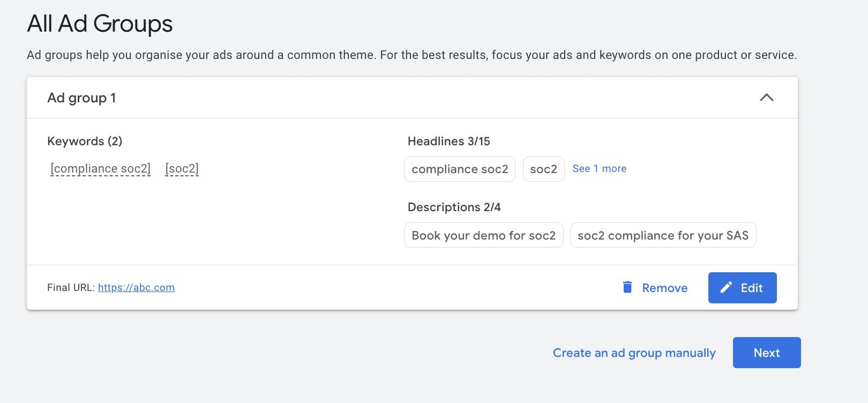Screen dimensions: 868x403
Task: Click the Descriptions 2/4 label
Action: [454, 207]
